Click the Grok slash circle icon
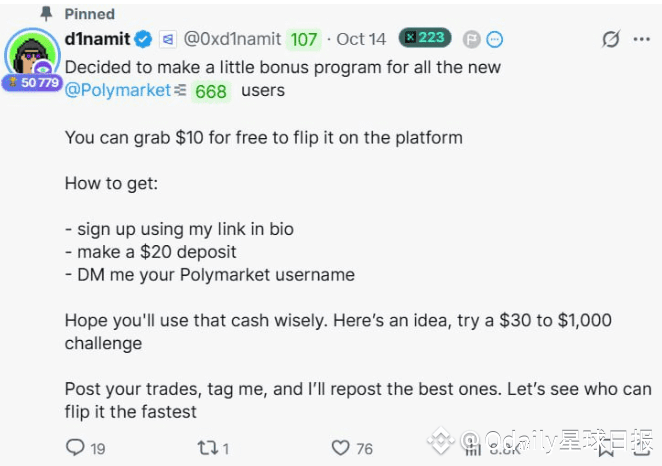Image resolution: width=662 pixels, height=466 pixels. click(x=611, y=39)
